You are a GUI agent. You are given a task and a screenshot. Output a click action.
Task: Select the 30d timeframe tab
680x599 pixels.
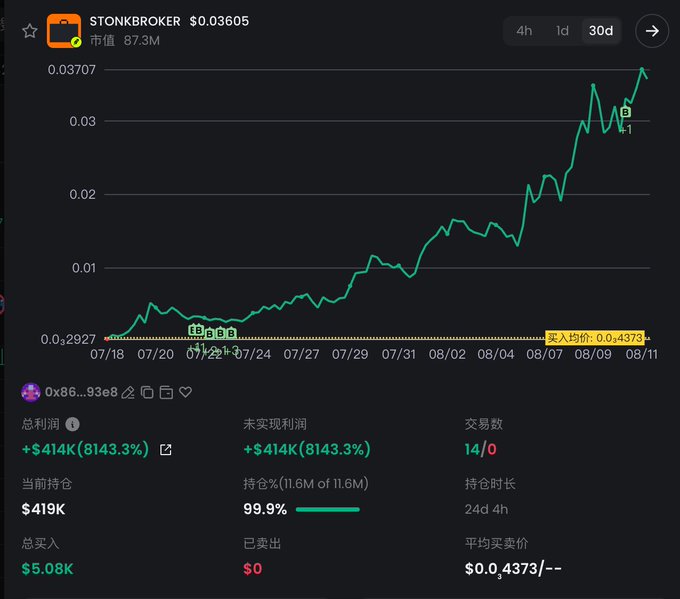coord(601,31)
